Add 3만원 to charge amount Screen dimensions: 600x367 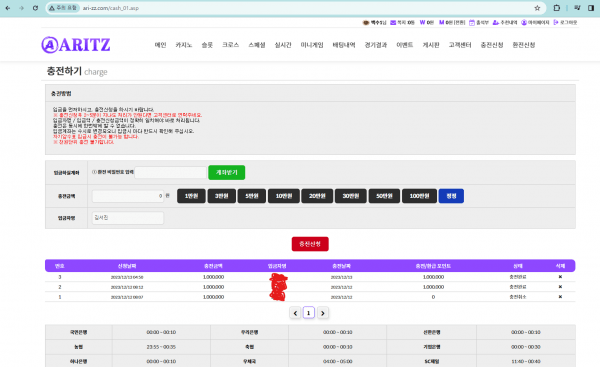click(222, 196)
